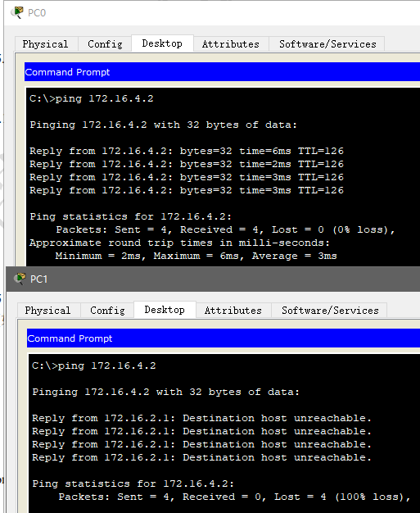Click the 'Minimum = 2ms, Maximum = 6ms' line
Screen dimensions: 420x513
196,256
